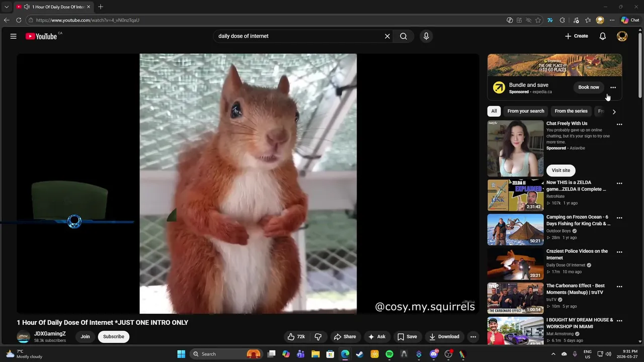Click the taskbar Search field
This screenshot has height=362, width=644.
(x=226, y=354)
